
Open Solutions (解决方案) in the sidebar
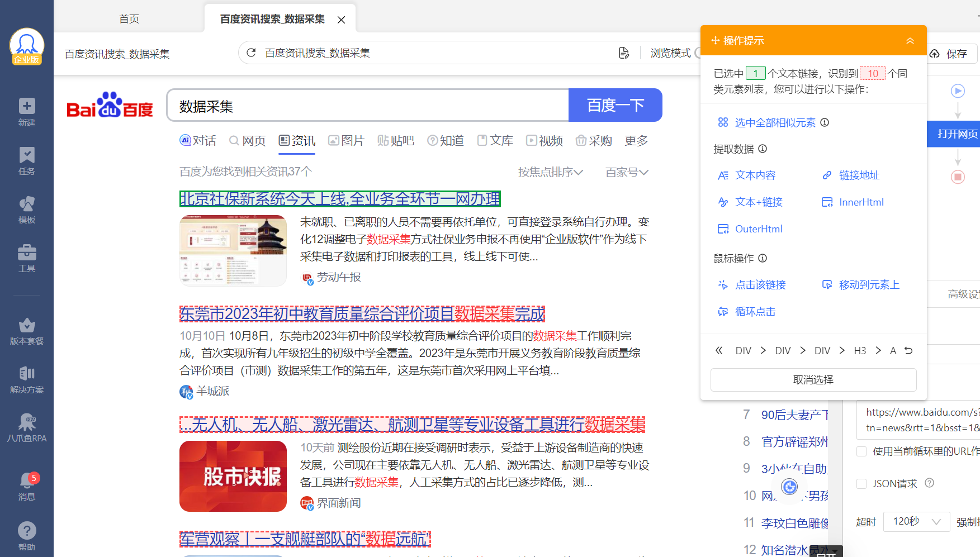pos(27,380)
